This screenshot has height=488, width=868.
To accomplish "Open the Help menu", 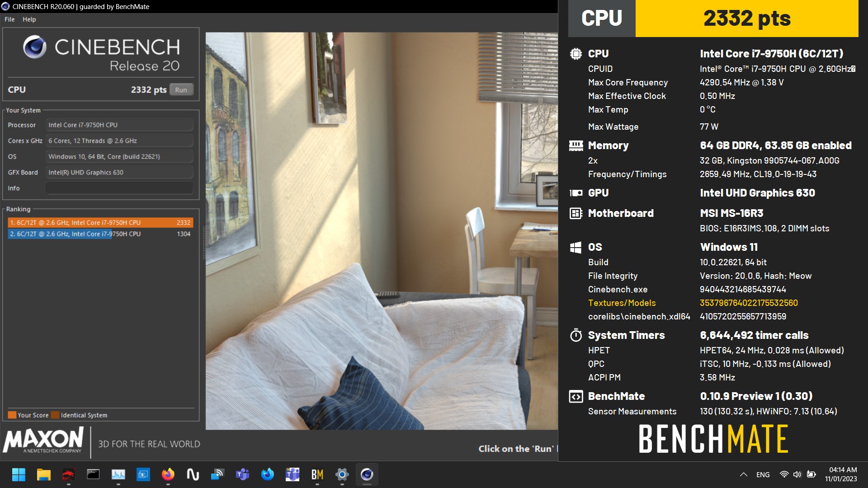I will pos(29,19).
